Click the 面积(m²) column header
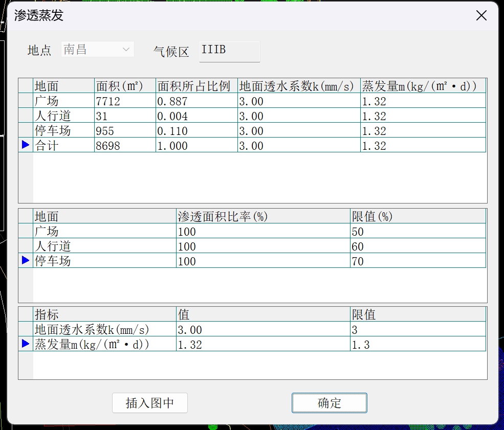This screenshot has width=504, height=430. point(124,86)
